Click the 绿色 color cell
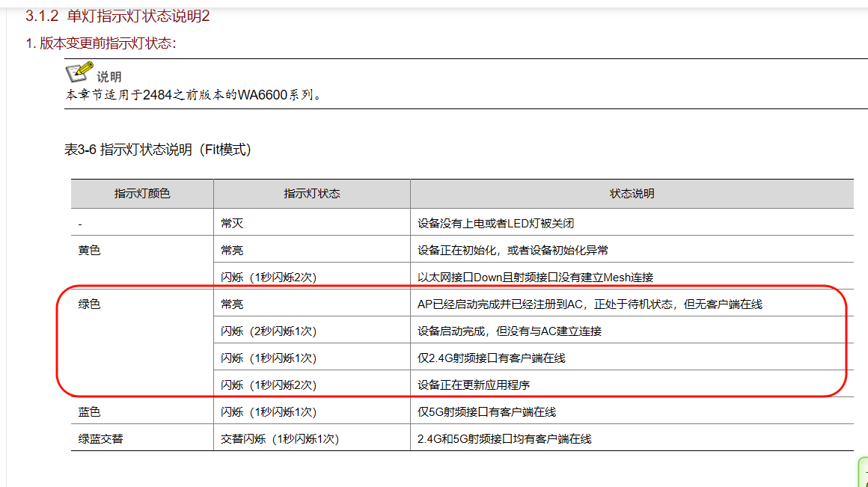 tap(89, 304)
